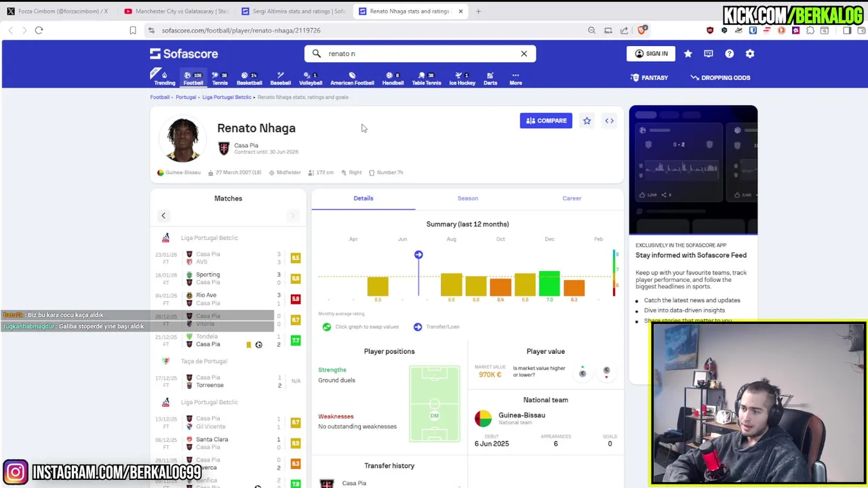Select the Ice Hockey category
This screenshot has height=488, width=868.
pyautogui.click(x=462, y=78)
